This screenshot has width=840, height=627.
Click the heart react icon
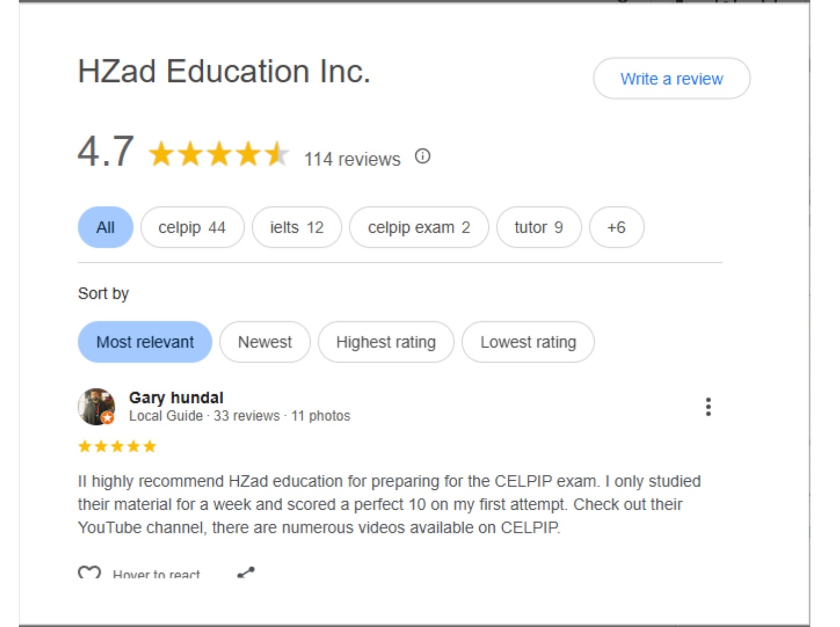(89, 572)
